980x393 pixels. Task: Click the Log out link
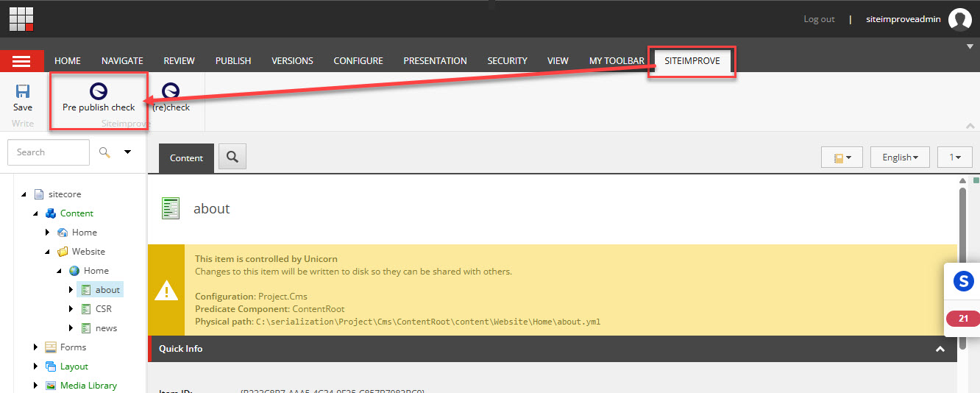[819, 19]
